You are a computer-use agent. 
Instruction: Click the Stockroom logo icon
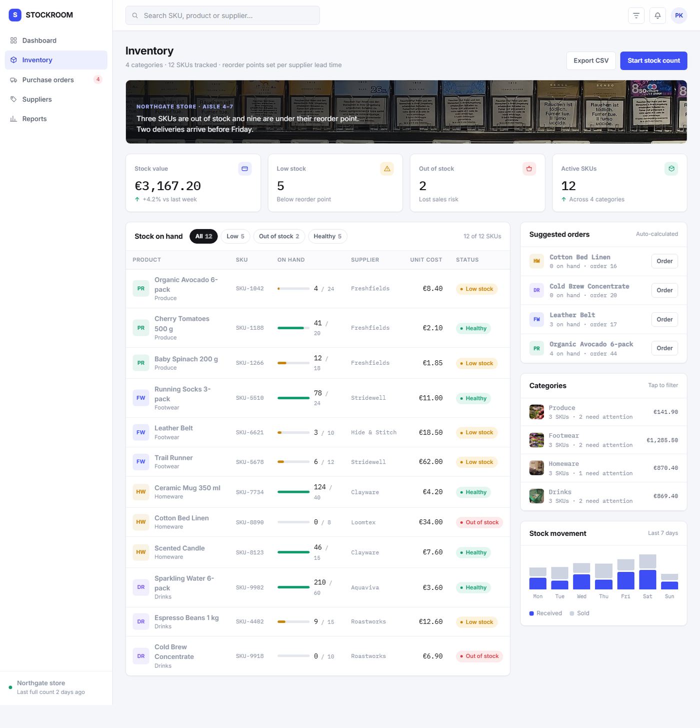click(15, 15)
